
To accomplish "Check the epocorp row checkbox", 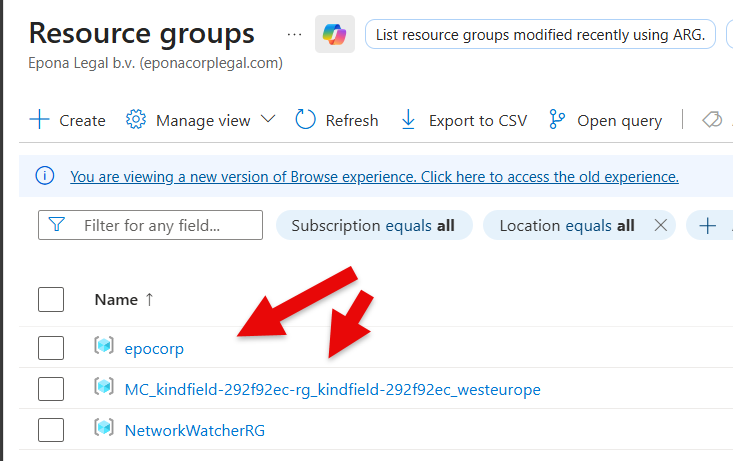I will [51, 348].
